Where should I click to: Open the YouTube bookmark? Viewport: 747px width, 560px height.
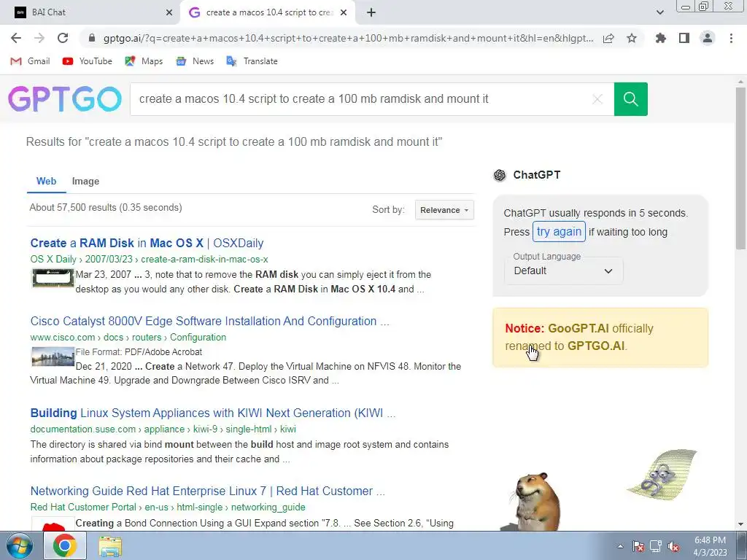[x=88, y=61]
